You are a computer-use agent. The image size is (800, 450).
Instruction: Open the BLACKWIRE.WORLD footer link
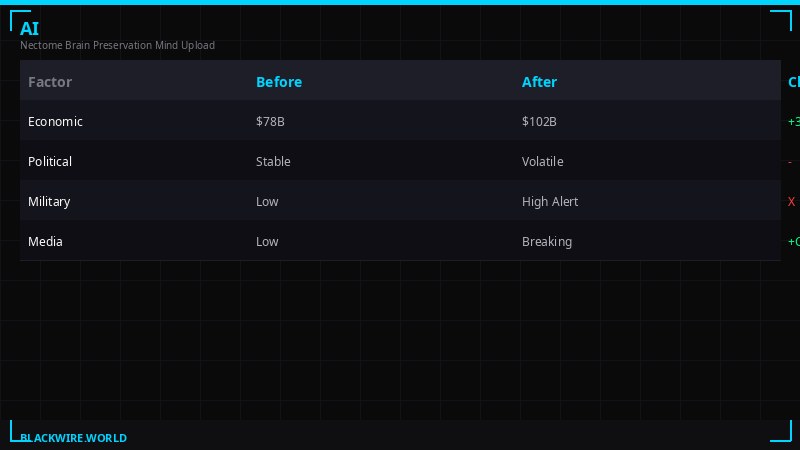[x=74, y=438]
